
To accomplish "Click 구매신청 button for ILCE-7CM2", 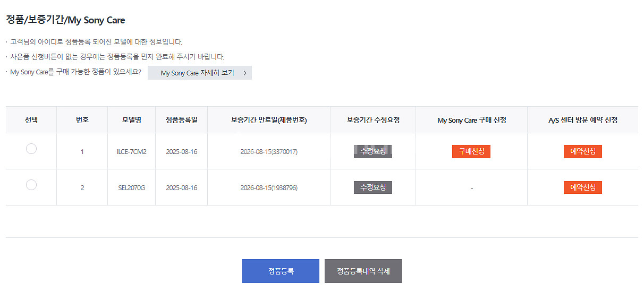I will (471, 151).
